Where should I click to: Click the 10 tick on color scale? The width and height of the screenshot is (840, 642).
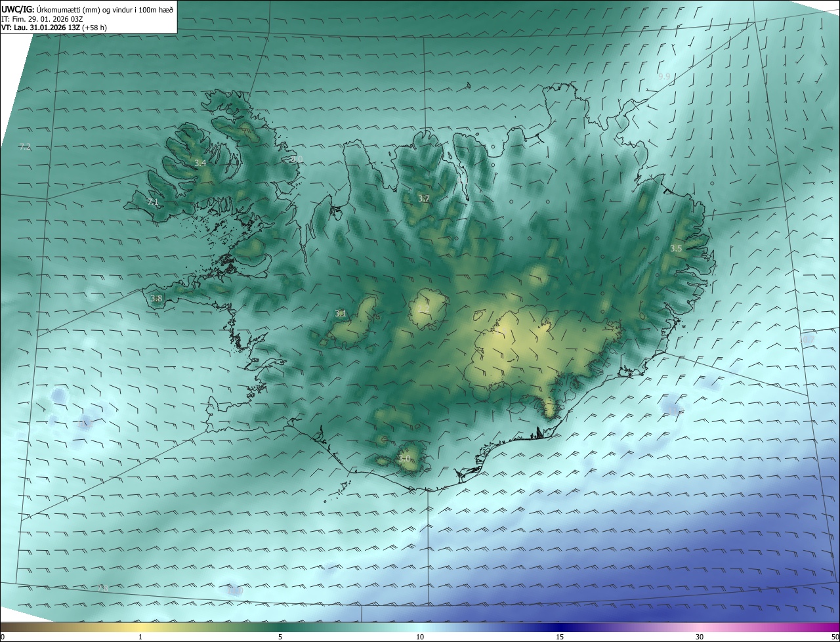coord(420,637)
